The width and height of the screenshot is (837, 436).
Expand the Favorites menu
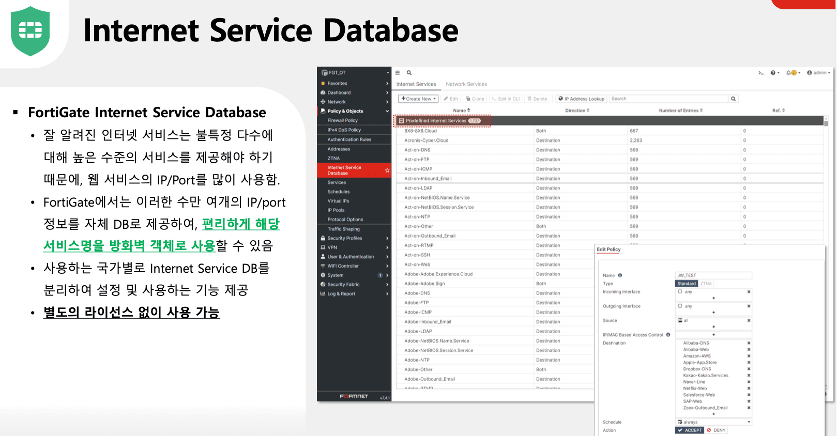387,83
